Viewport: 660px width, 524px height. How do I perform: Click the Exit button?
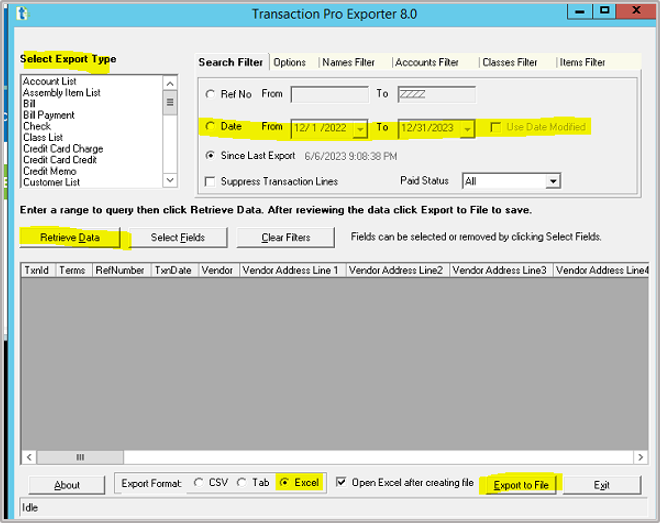pos(602,485)
